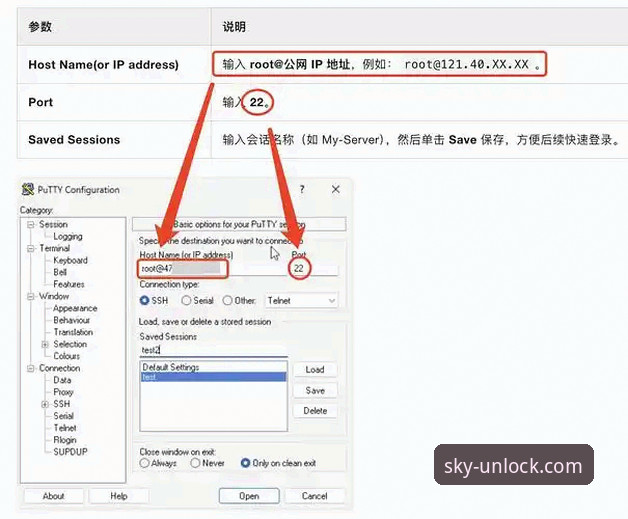Click the PuTTY application icon in title bar
Screen dimensions: 628x519
pos(28,189)
